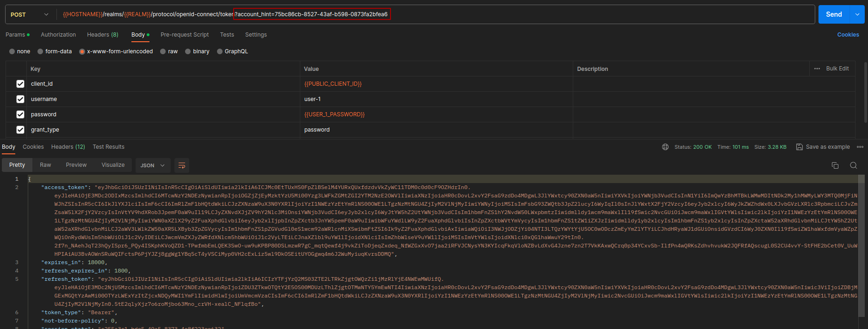Open the column options ellipsis beside Bulk Edit
This screenshot has width=868, height=329.
coord(817,69)
